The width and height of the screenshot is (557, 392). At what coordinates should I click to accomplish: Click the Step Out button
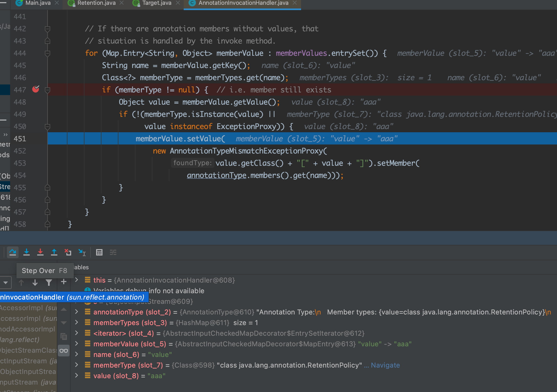tap(54, 252)
